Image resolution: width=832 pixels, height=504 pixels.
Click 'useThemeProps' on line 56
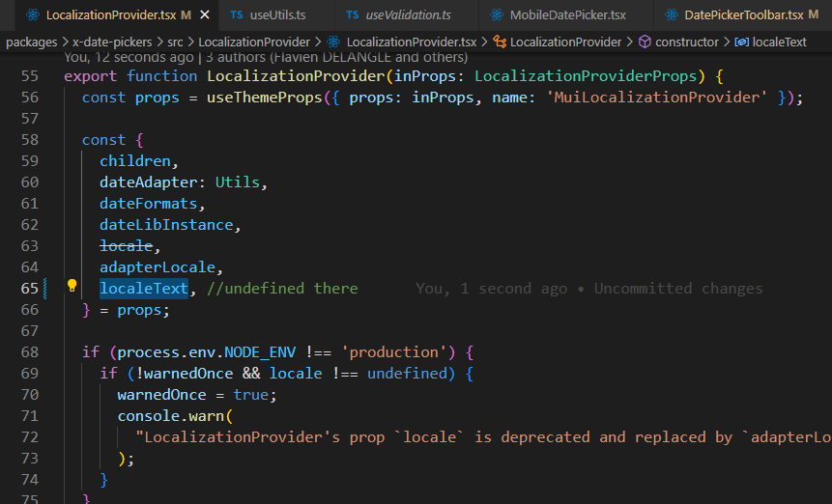(x=264, y=98)
